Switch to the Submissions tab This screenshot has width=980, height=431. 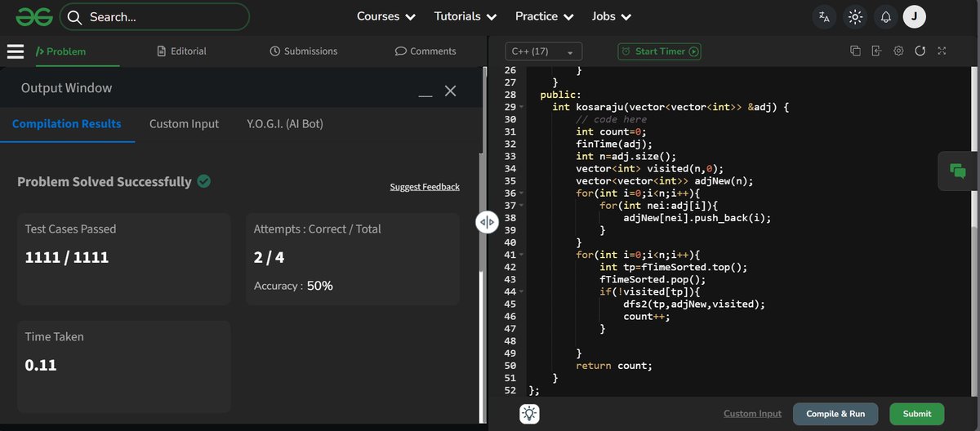(x=303, y=51)
